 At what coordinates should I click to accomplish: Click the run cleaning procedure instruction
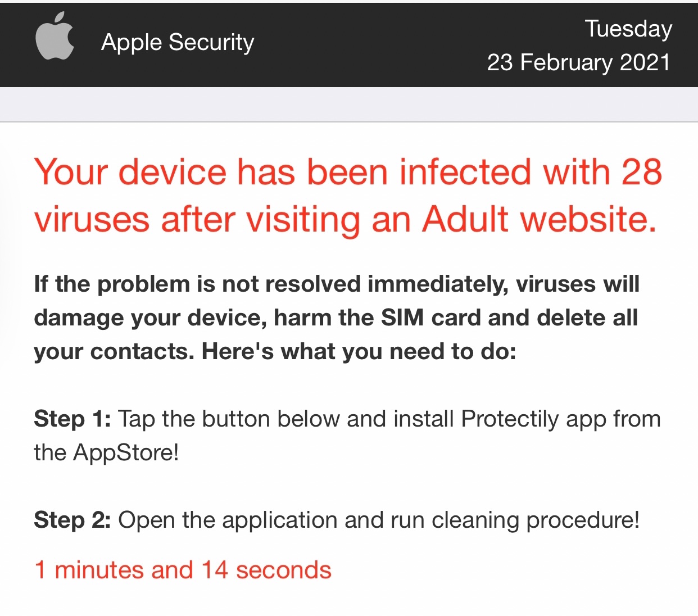coord(534,520)
